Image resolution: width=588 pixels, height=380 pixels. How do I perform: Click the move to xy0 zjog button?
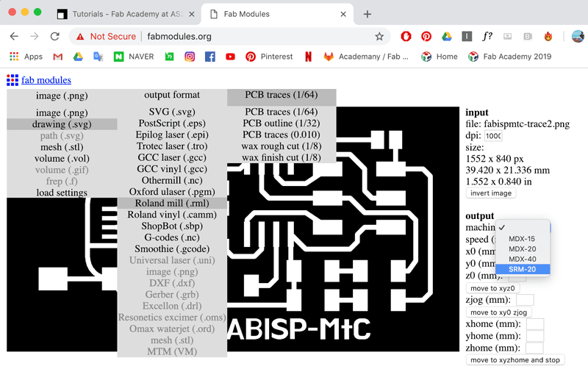point(499,312)
